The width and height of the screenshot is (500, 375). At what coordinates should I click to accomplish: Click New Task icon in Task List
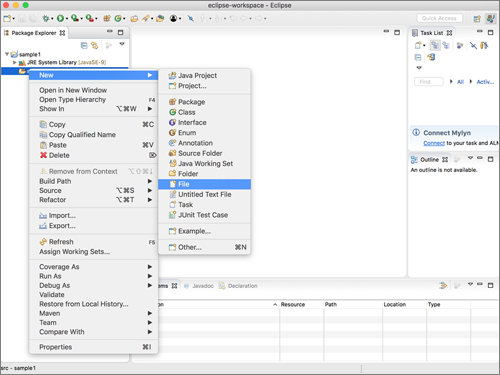[418, 45]
